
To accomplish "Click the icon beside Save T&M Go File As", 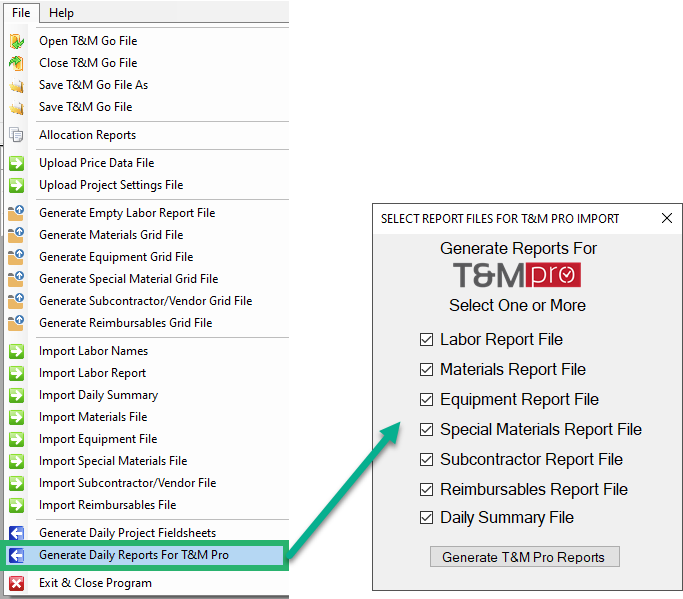I will (x=17, y=85).
